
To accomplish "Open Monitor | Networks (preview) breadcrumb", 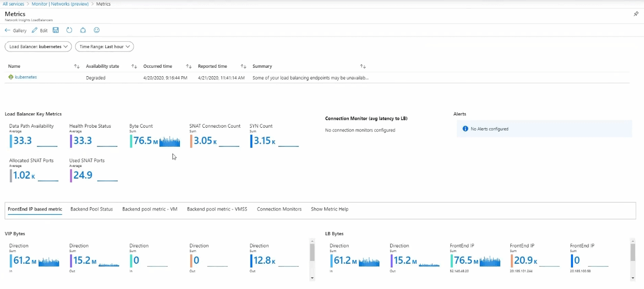I will (60, 4).
